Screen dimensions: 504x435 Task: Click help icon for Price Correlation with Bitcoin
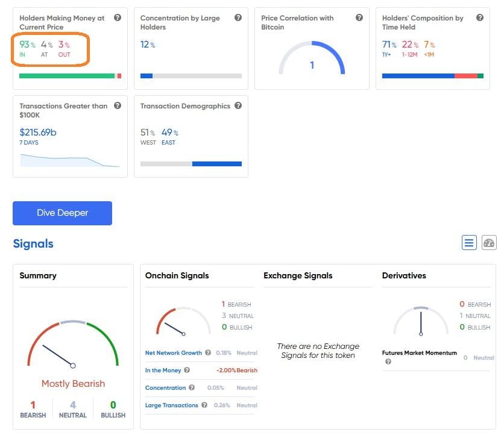click(x=359, y=18)
